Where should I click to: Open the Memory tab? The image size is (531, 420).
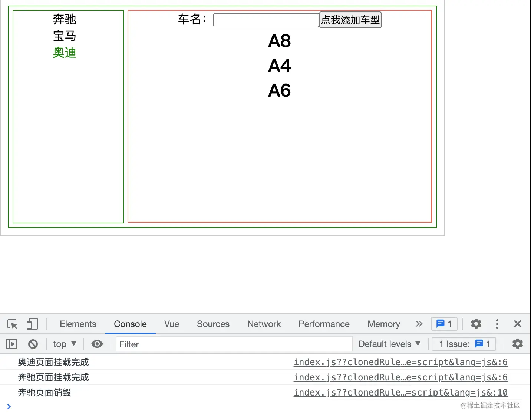[384, 324]
